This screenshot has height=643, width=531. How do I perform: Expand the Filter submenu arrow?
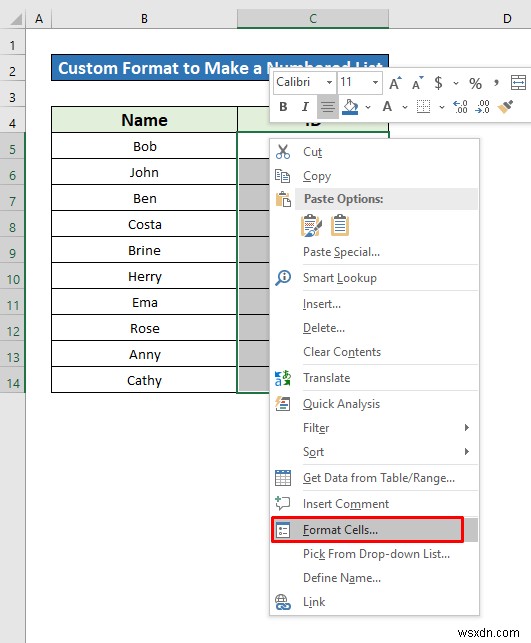tap(467, 428)
